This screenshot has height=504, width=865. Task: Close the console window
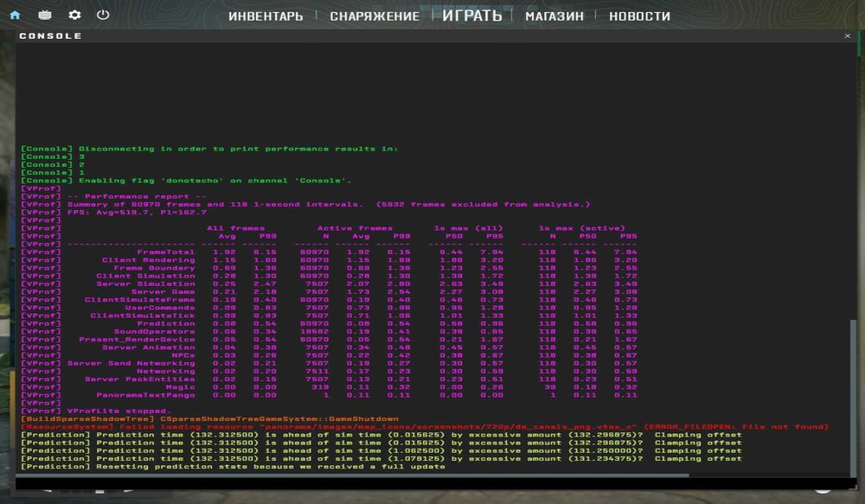coord(848,35)
